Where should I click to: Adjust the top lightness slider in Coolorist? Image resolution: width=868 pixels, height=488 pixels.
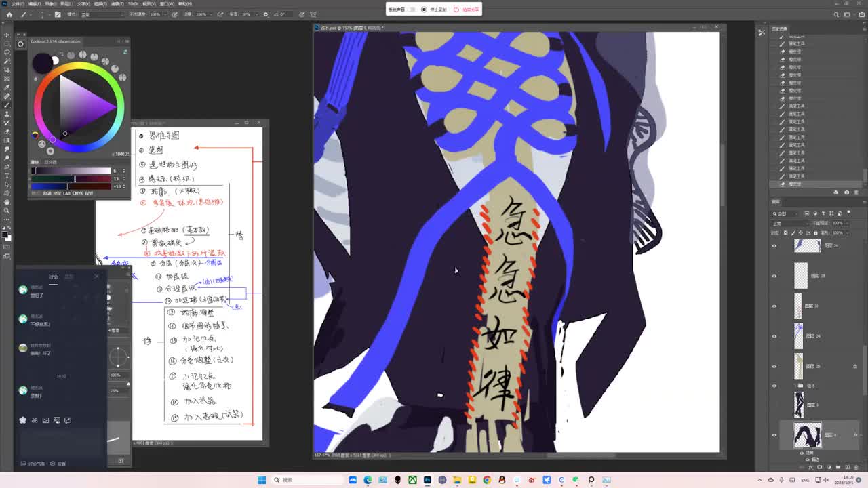[x=71, y=171]
